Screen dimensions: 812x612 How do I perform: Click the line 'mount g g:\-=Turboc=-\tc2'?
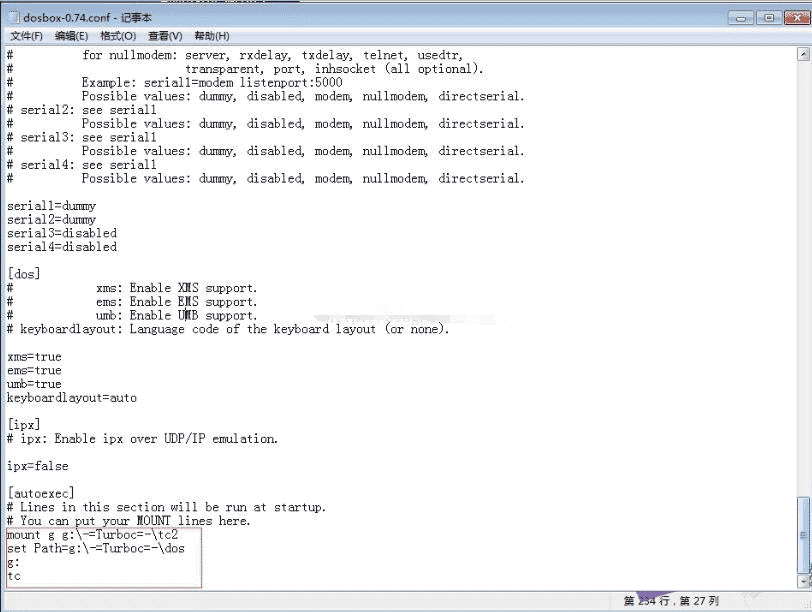92,534
